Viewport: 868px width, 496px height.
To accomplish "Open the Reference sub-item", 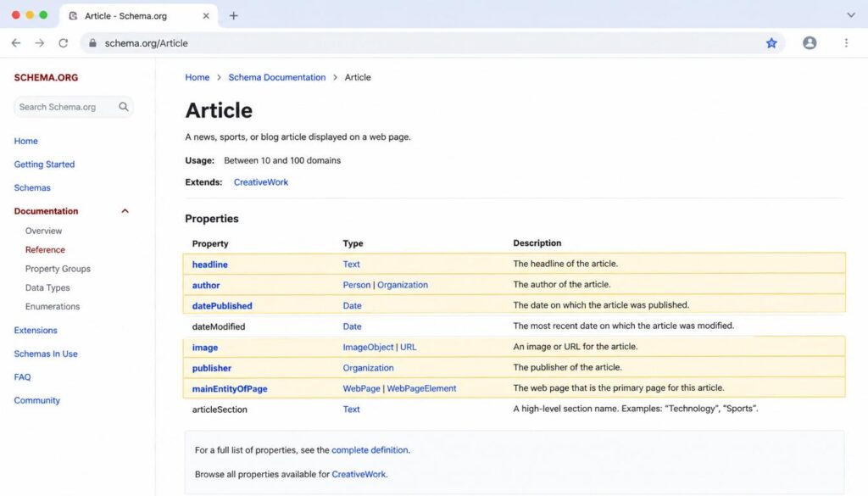I will tap(46, 249).
